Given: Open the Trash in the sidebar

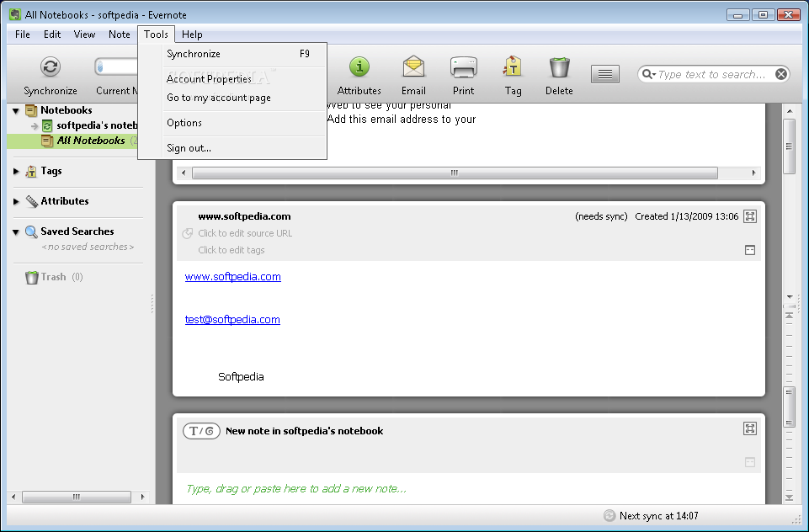Looking at the screenshot, I should pyautogui.click(x=54, y=277).
